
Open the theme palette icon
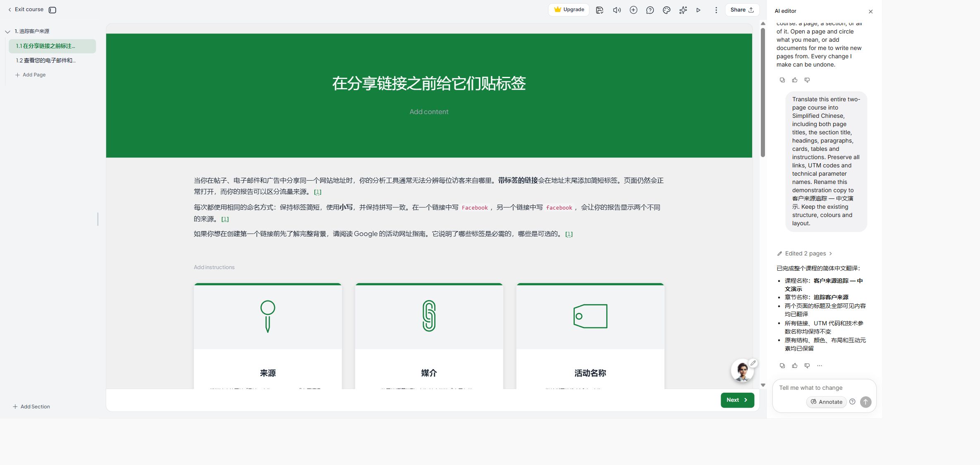(667, 10)
